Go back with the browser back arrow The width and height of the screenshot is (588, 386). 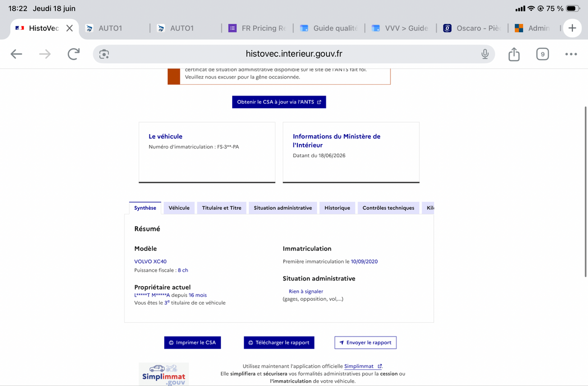click(17, 54)
